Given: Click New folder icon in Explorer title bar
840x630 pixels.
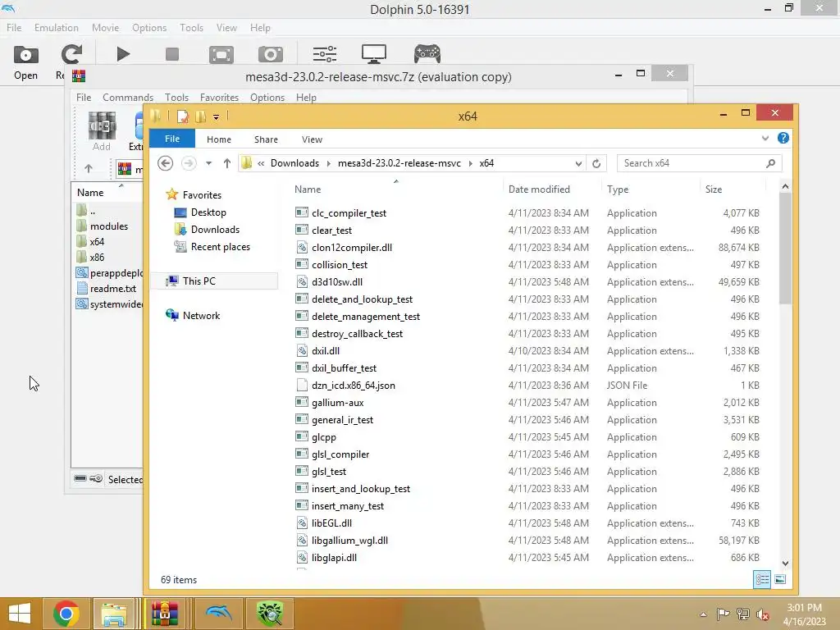Looking at the screenshot, I should click(200, 116).
